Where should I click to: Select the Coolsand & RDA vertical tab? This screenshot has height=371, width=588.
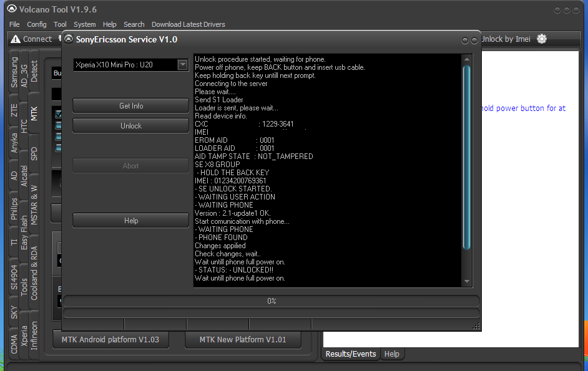34,273
